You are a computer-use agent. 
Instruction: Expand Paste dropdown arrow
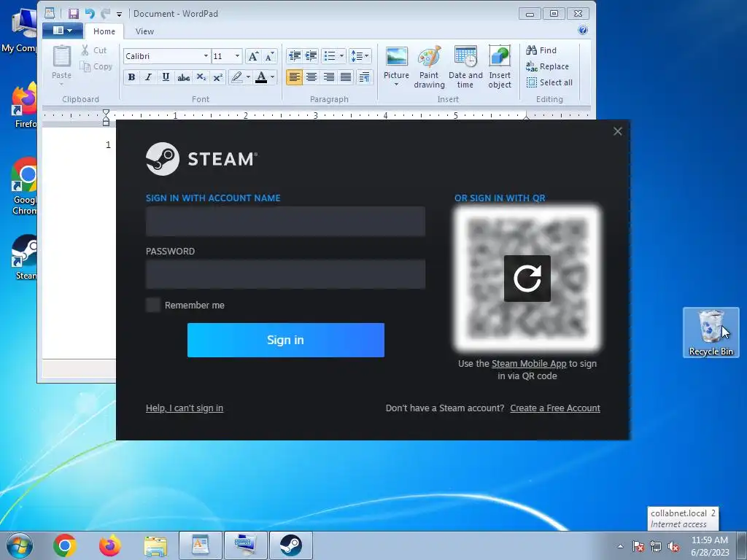tap(61, 85)
